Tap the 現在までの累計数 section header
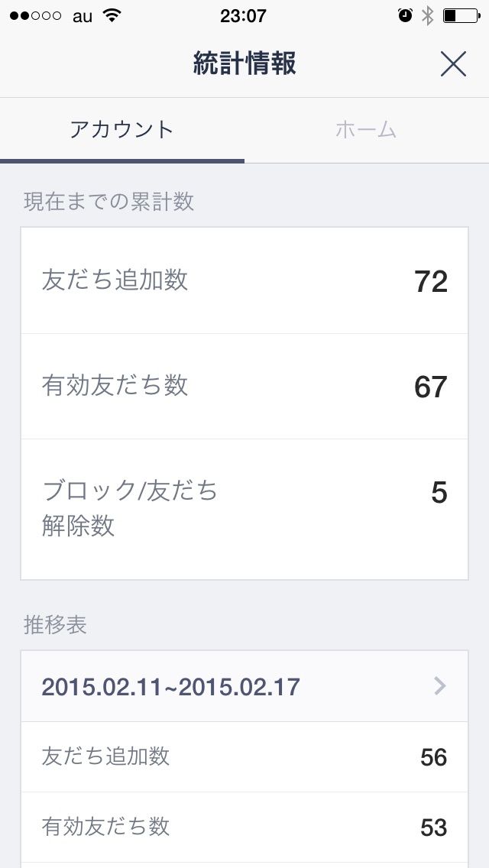Screen dimensions: 489x868 pyautogui.click(x=109, y=202)
